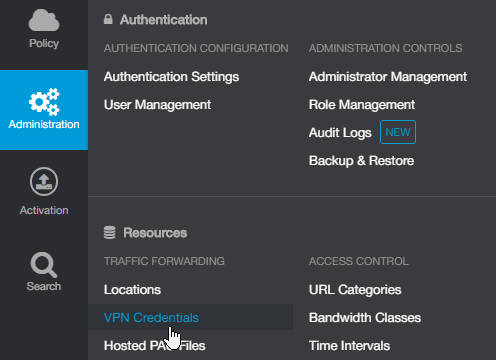Open Authentication Settings
The width and height of the screenshot is (496, 360).
click(x=171, y=77)
